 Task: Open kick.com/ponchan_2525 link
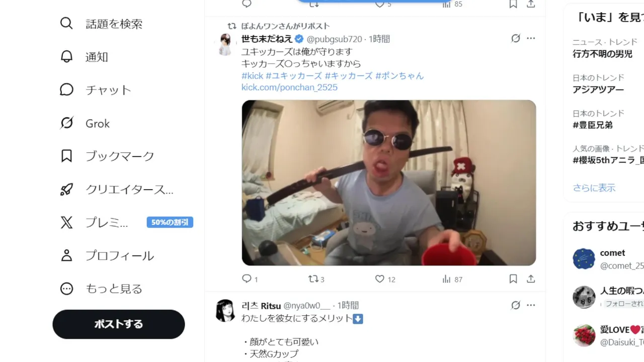289,87
